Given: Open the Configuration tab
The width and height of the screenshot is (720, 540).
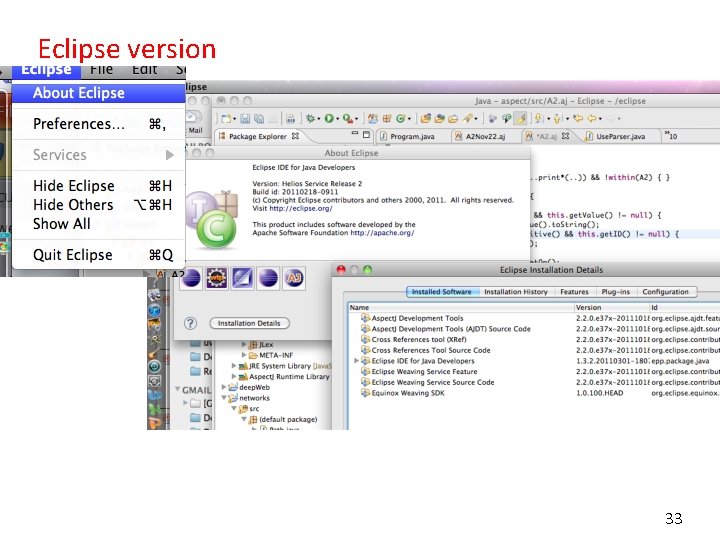Looking at the screenshot, I should (665, 292).
